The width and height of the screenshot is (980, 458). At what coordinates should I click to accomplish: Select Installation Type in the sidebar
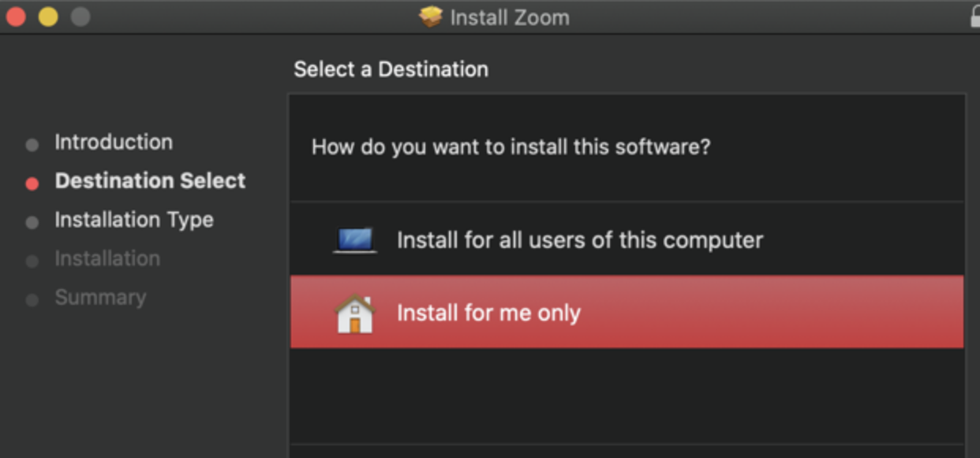tap(133, 220)
